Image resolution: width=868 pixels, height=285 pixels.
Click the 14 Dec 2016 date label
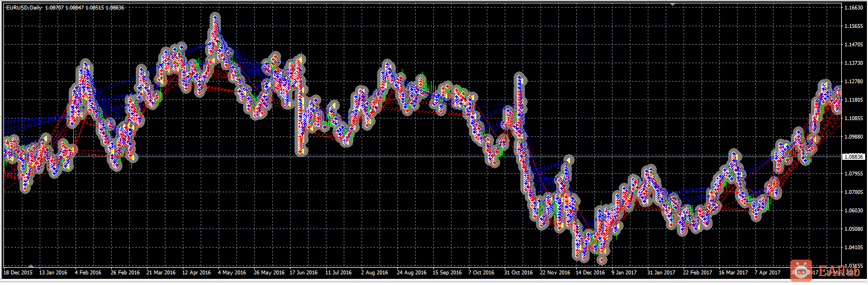pyautogui.click(x=591, y=273)
